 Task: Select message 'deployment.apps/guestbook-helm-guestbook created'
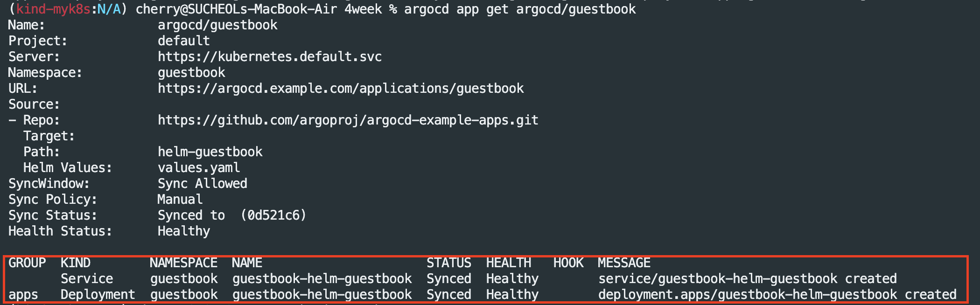coord(777,295)
